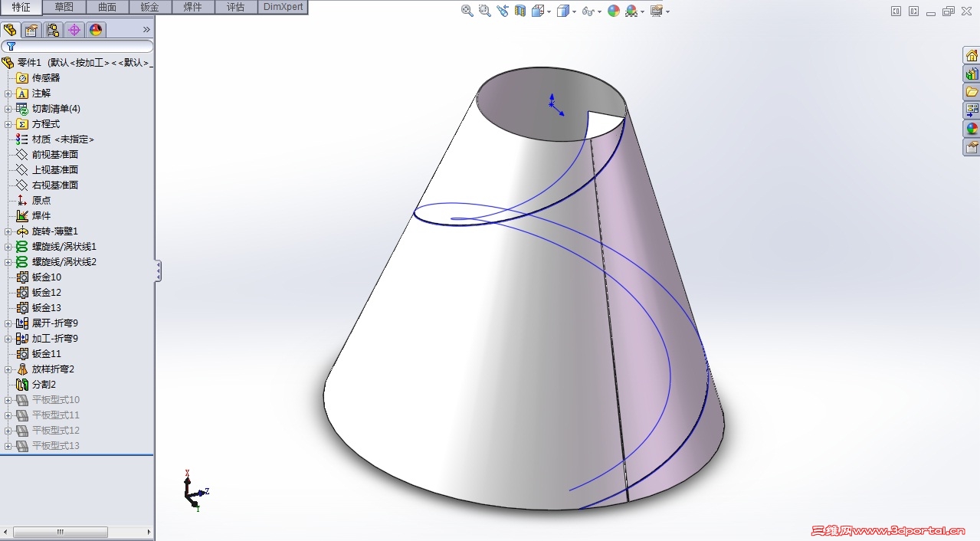Expand the 旋转-薄壁1 feature node

[x=8, y=231]
